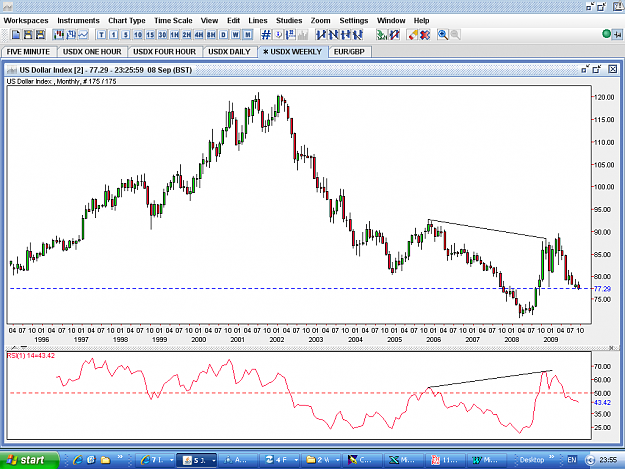Click the add study icon with green arrow
This screenshot has height=469, width=625.
(382, 35)
